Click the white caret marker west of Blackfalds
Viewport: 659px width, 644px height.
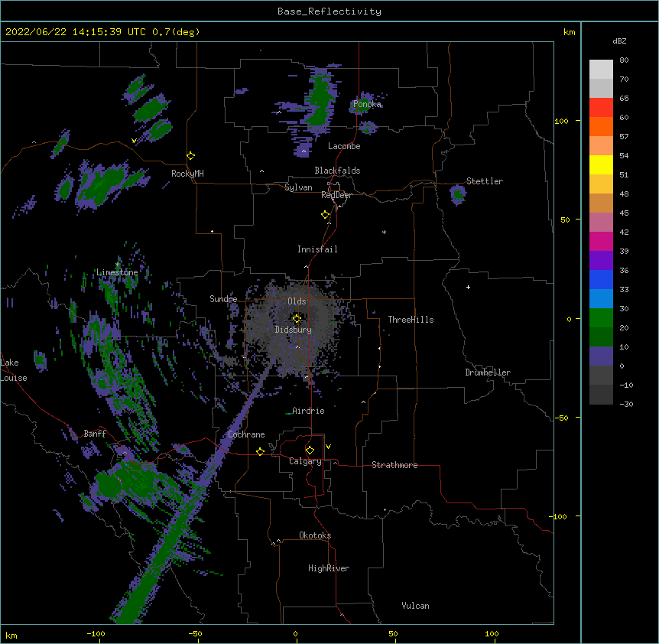click(x=261, y=171)
